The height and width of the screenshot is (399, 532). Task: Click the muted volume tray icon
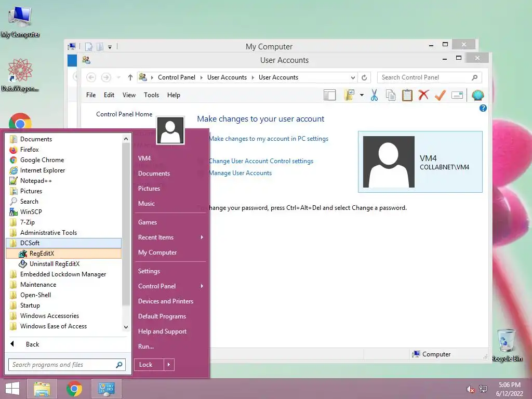[x=470, y=389]
